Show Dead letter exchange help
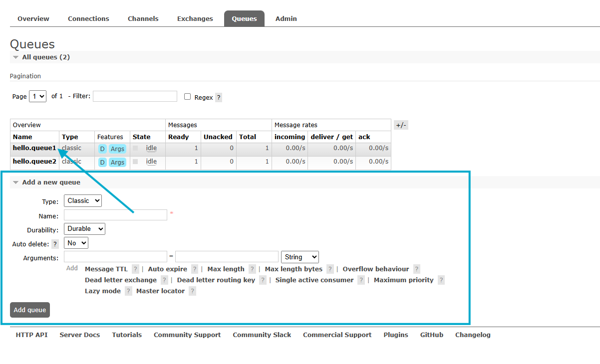 pyautogui.click(x=164, y=280)
